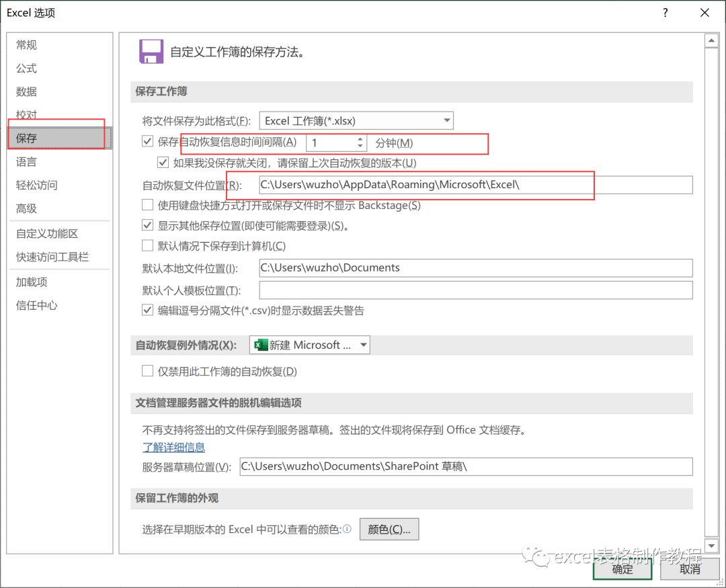The image size is (726, 588).
Task: Click the 默认个人模板位置 empty field
Action: point(475,290)
